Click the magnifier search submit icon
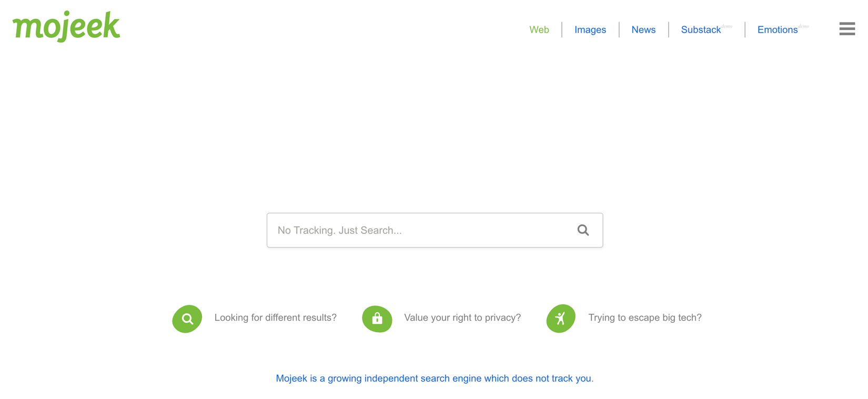Image resolution: width=868 pixels, height=399 pixels. [x=583, y=230]
